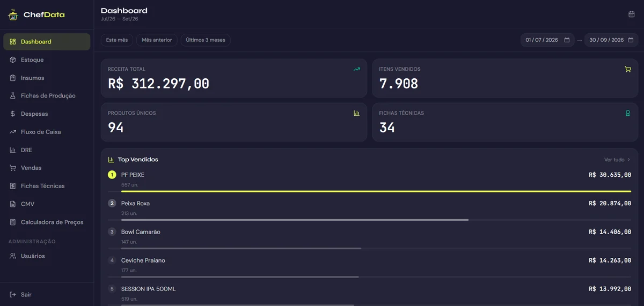Click the rank 1 yellow badge

click(112, 175)
